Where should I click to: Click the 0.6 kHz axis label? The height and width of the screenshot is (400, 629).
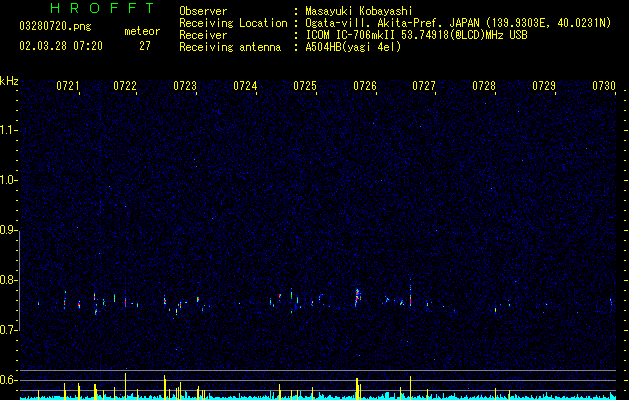tap(8, 380)
